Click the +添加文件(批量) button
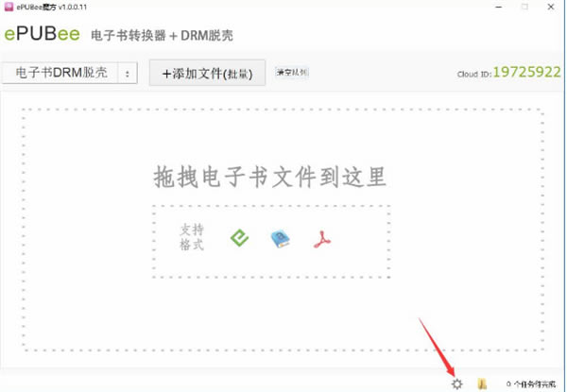 (207, 74)
